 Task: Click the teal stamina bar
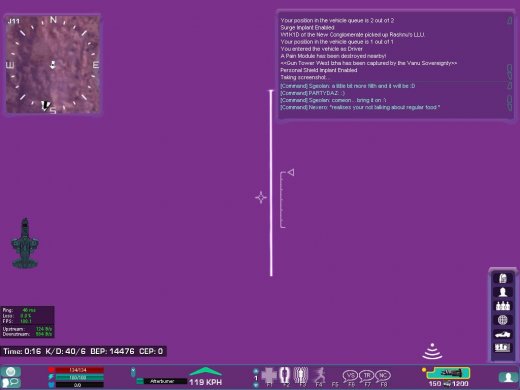click(80, 377)
